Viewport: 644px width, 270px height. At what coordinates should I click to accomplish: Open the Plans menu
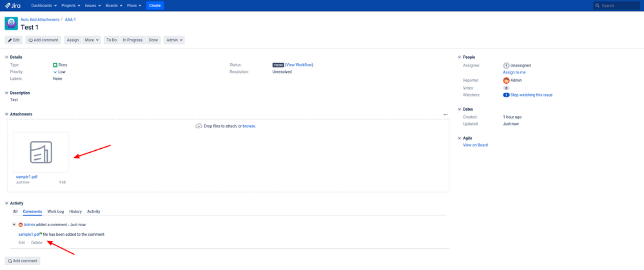134,6
